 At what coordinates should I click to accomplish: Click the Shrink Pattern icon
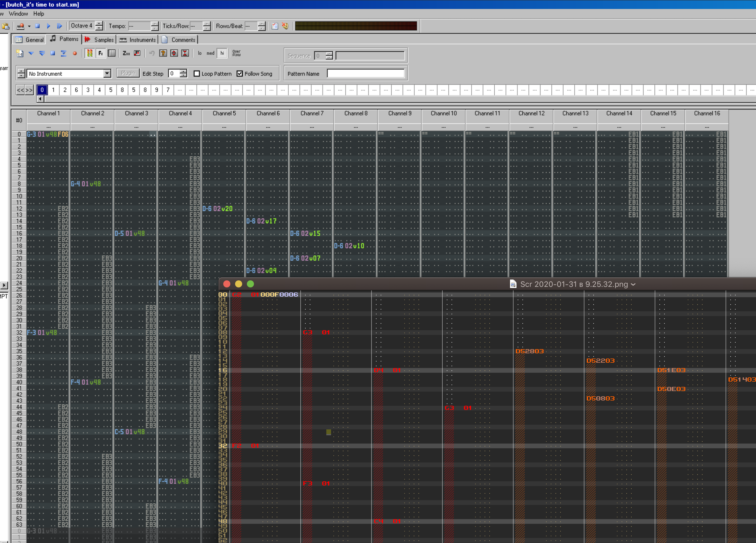click(x=185, y=53)
